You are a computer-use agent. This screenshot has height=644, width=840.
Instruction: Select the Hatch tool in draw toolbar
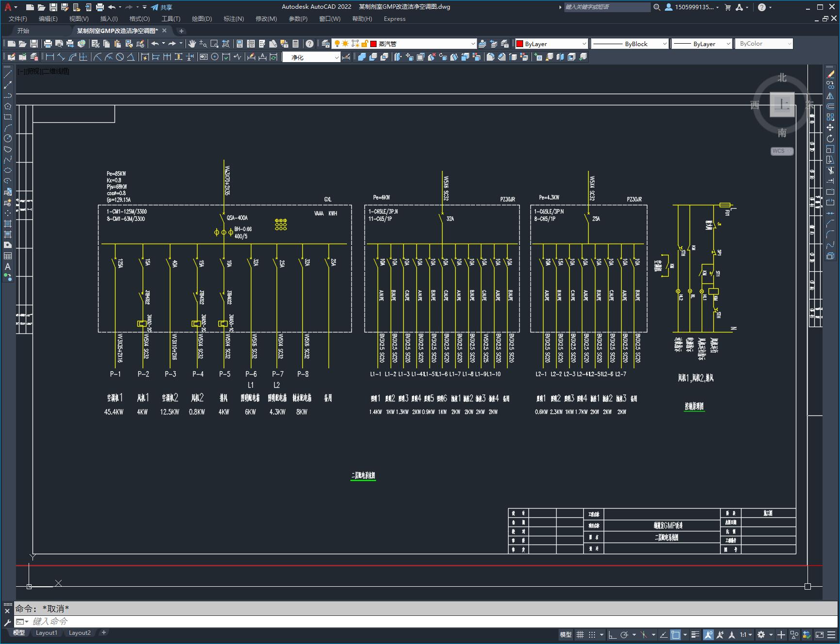8,224
